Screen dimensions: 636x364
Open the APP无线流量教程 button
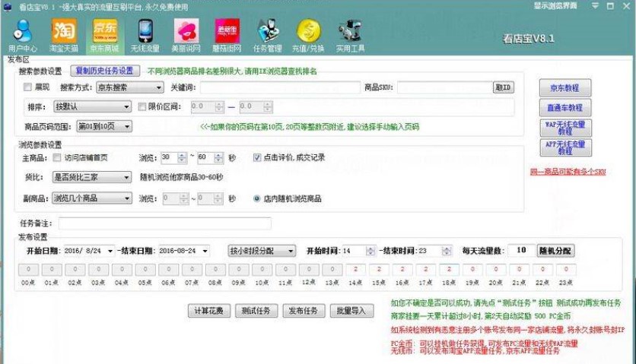click(565, 147)
